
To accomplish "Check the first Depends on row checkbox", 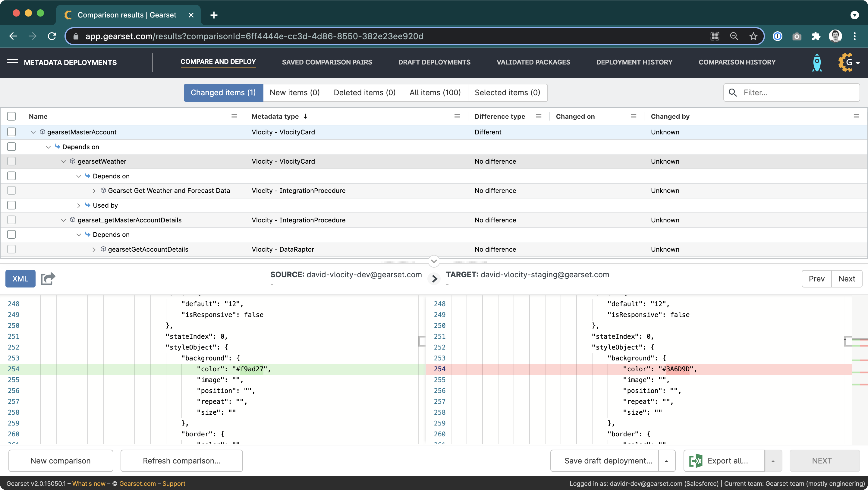I will tap(11, 147).
